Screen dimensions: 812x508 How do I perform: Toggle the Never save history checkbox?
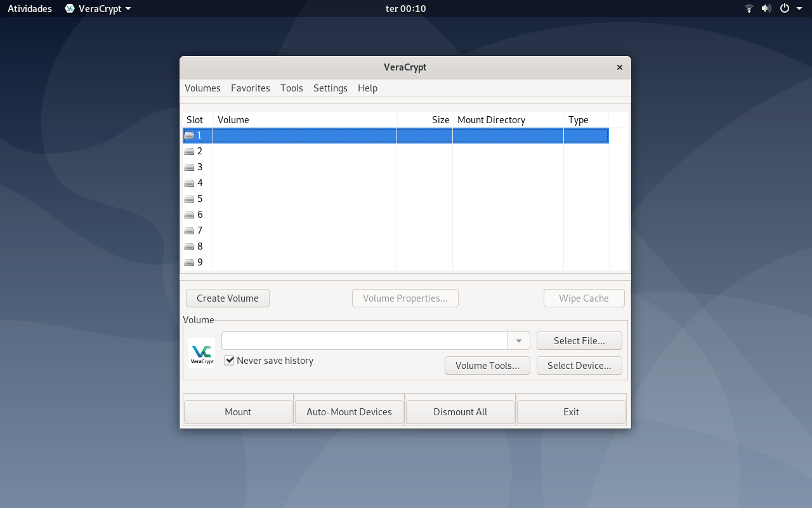point(230,360)
